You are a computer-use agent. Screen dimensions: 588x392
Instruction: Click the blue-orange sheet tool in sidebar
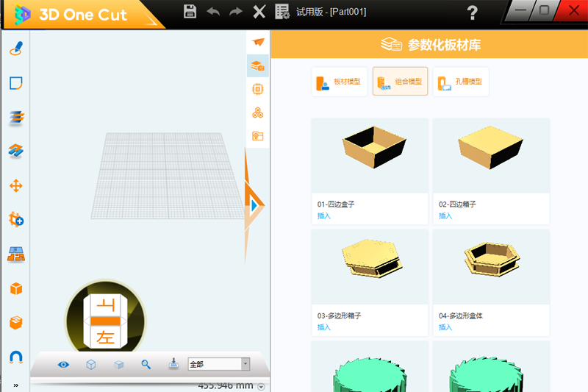click(15, 151)
